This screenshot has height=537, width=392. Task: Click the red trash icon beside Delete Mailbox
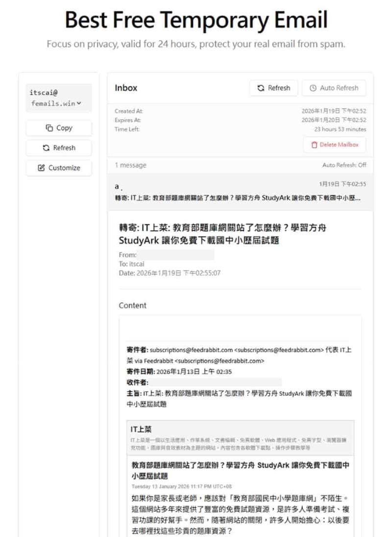pyautogui.click(x=315, y=145)
